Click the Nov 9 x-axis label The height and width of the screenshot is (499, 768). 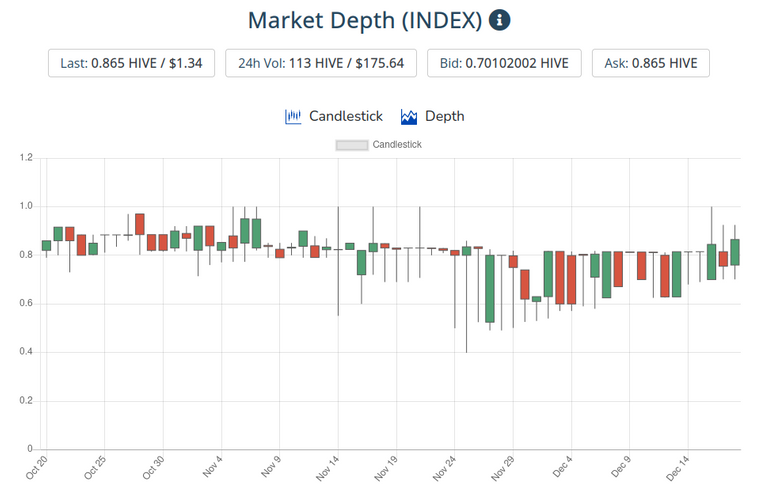click(271, 467)
